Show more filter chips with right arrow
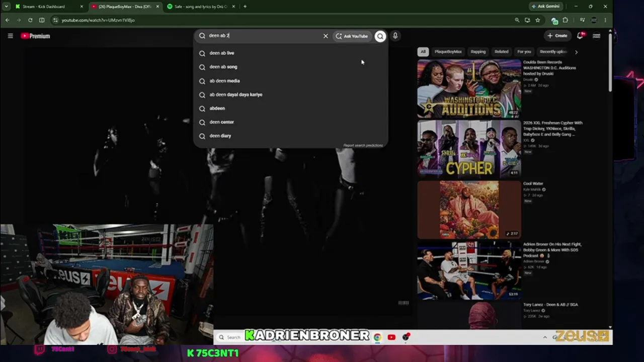This screenshot has width=644, height=362. 576,52
